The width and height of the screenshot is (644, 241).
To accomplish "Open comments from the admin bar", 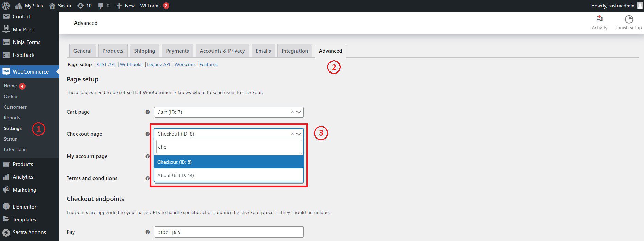I will [x=104, y=6].
